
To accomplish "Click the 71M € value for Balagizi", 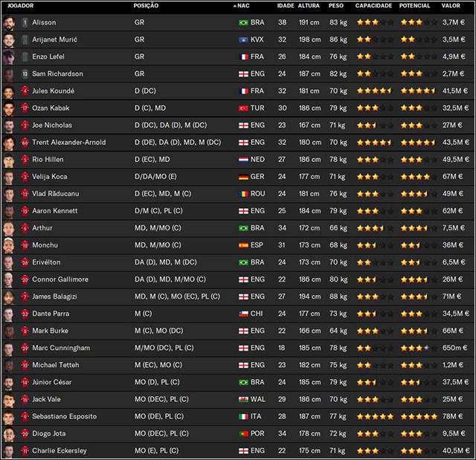I will tap(451, 297).
